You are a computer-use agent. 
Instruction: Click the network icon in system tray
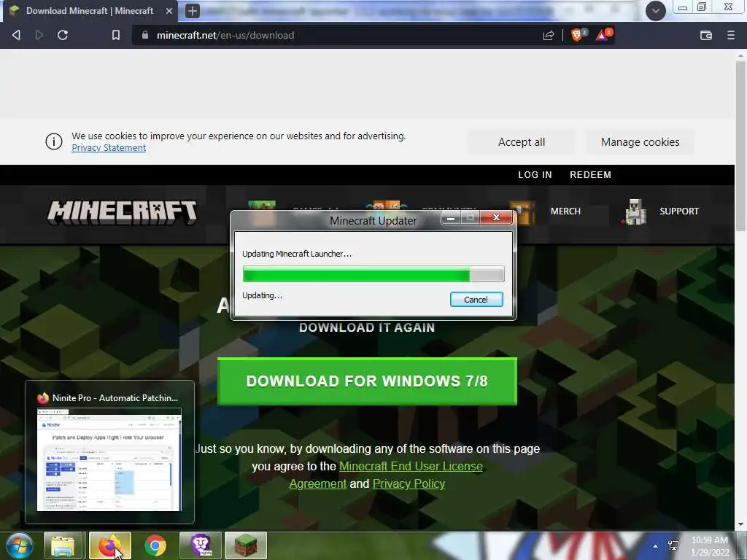pos(673,545)
